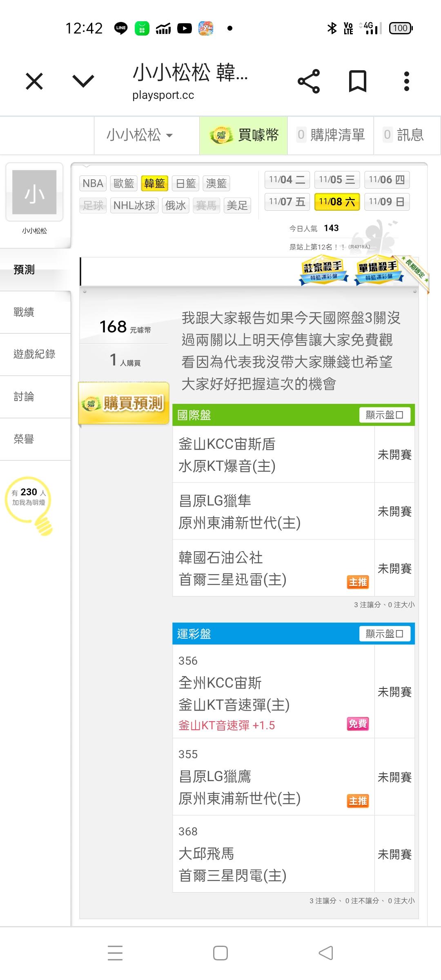Open the three-dot browser menu

click(x=406, y=81)
